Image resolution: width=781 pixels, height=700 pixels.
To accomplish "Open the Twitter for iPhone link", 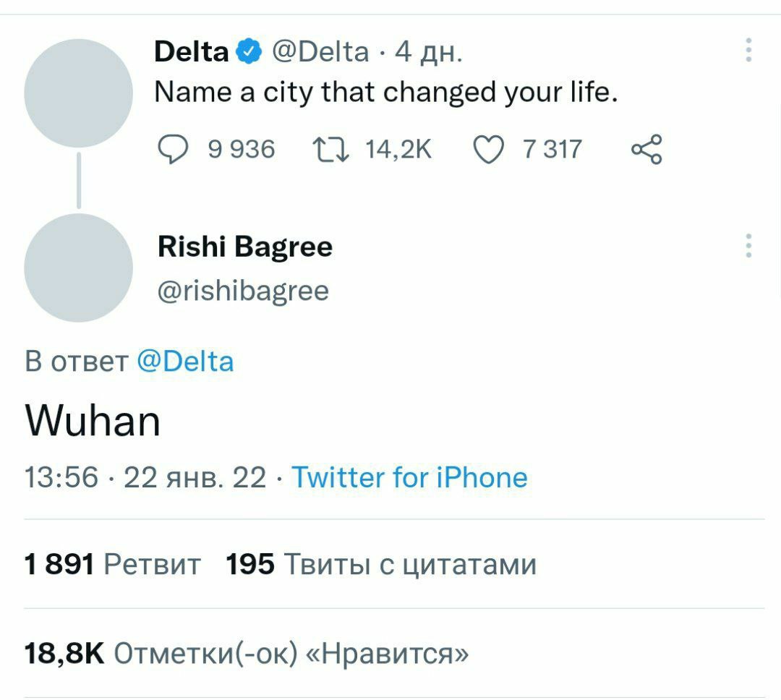I will [409, 477].
